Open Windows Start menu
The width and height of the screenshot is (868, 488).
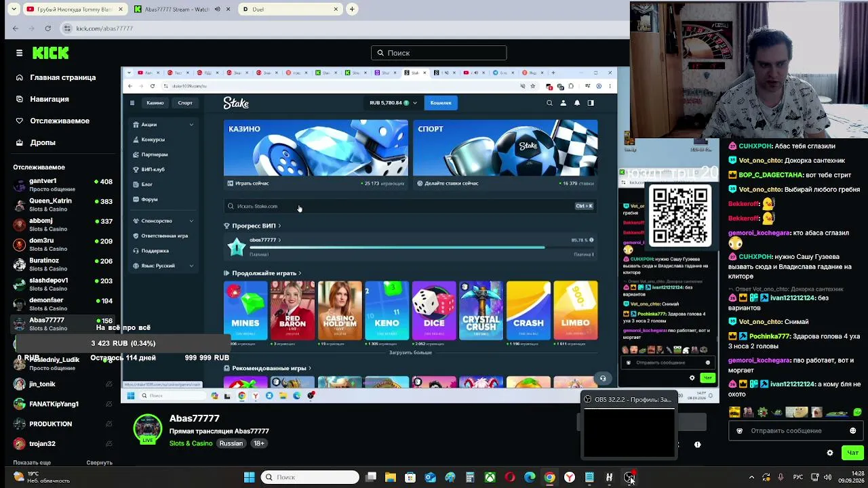tap(249, 477)
